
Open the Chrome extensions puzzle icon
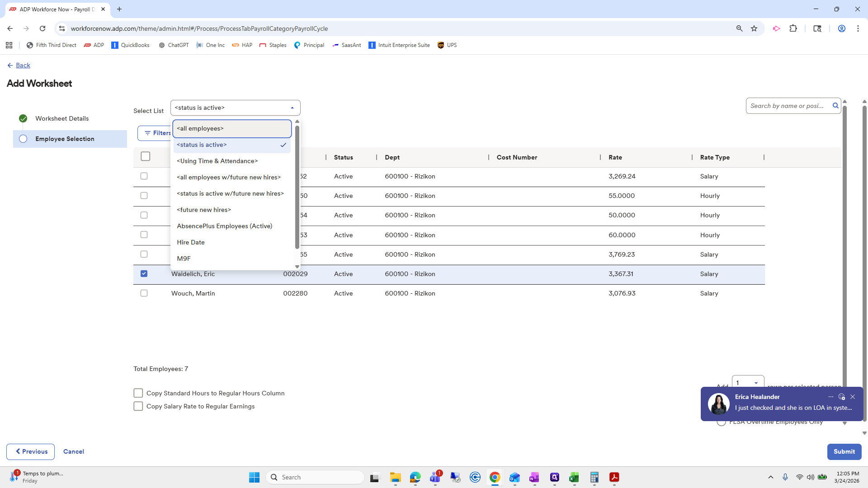tap(793, 28)
